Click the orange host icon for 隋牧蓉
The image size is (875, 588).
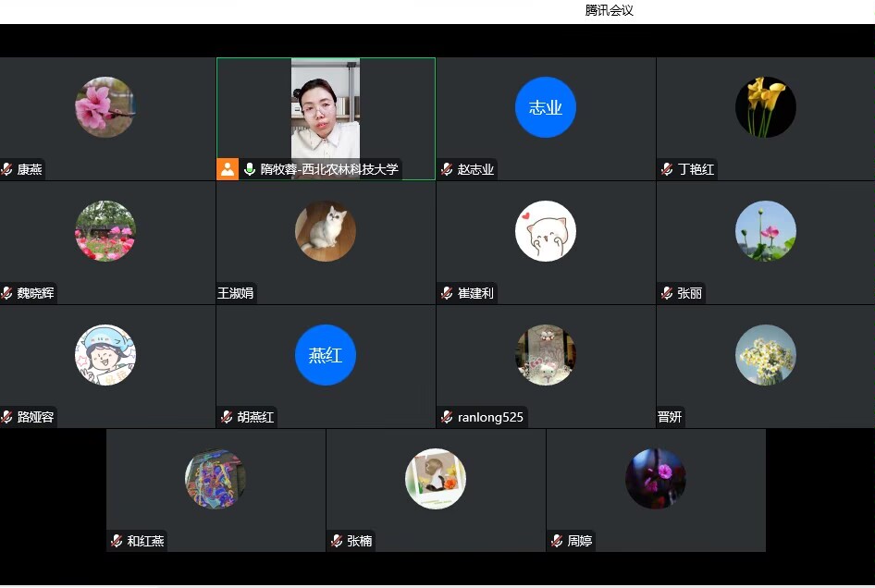coord(228,169)
